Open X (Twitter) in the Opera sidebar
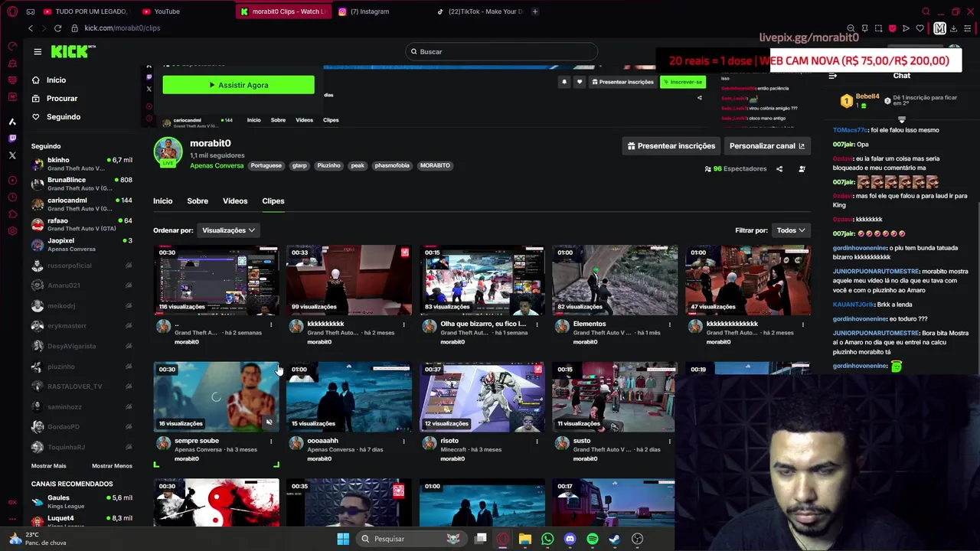Viewport: 980px width, 551px height. [12, 155]
